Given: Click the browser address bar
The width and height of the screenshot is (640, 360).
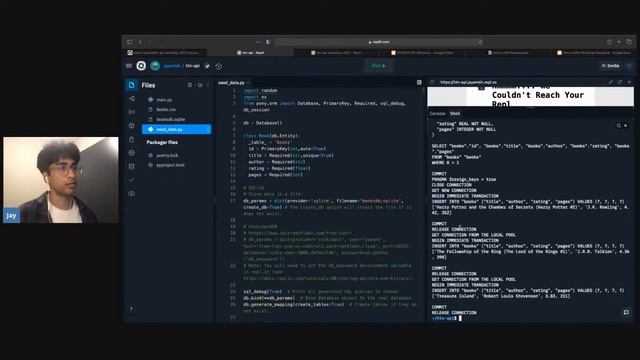Looking at the screenshot, I should 380,42.
